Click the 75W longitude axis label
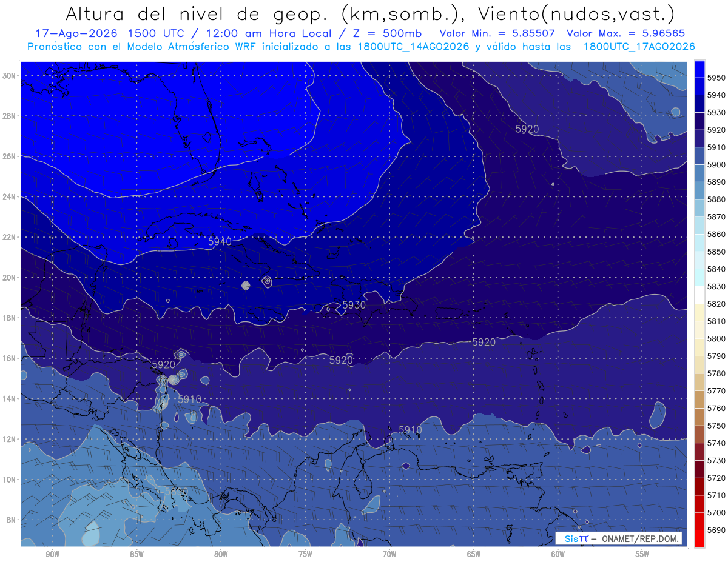The height and width of the screenshot is (562, 728). point(305,555)
